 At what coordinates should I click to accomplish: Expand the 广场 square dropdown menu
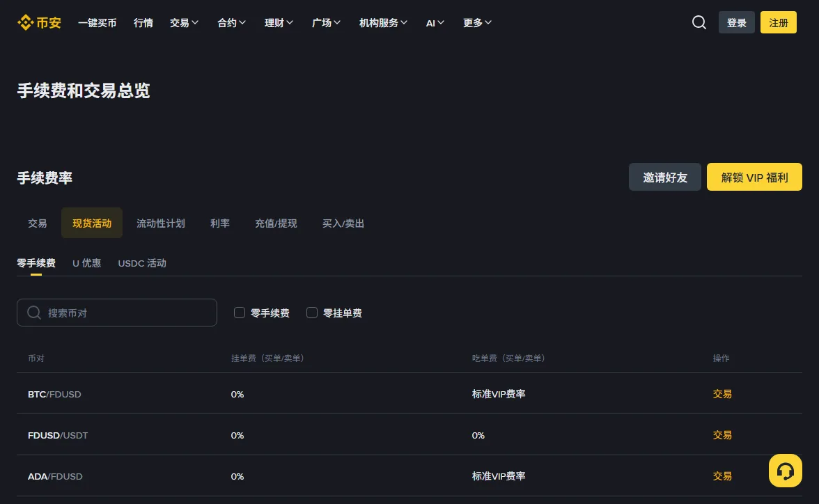326,23
